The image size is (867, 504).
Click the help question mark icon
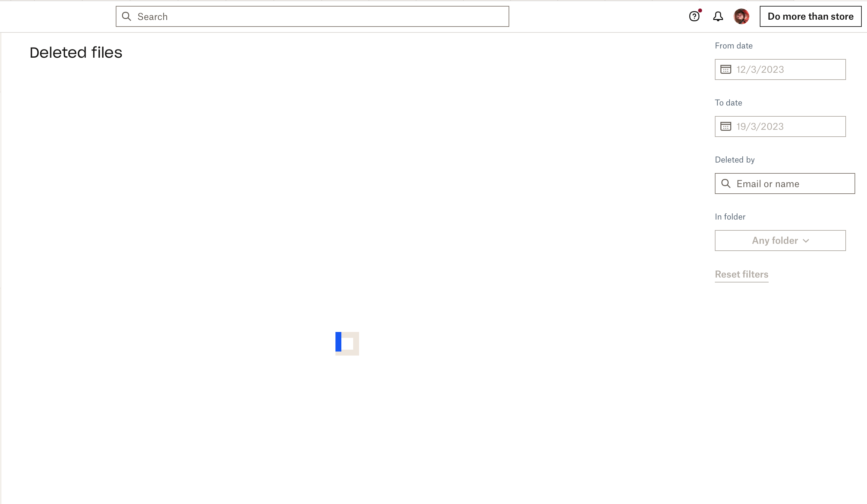[x=694, y=16]
